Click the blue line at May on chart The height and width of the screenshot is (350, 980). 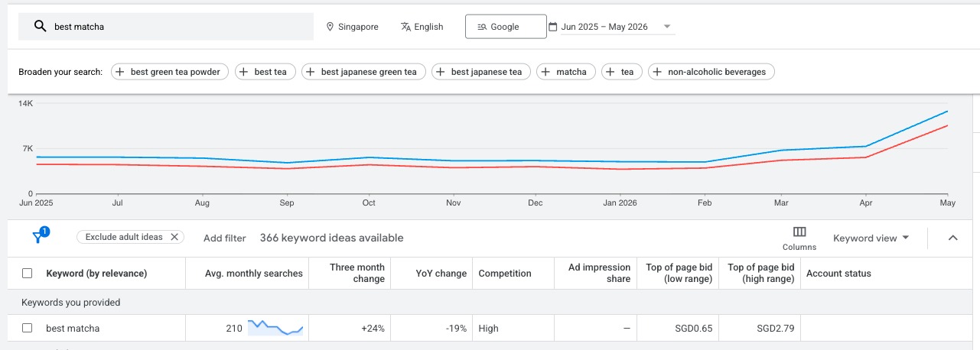coord(948,112)
